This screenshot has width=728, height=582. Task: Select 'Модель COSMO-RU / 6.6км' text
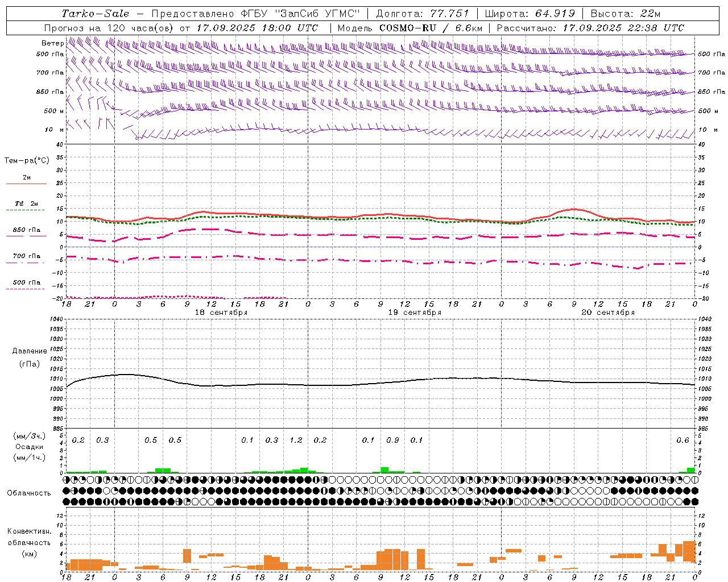coord(410,28)
